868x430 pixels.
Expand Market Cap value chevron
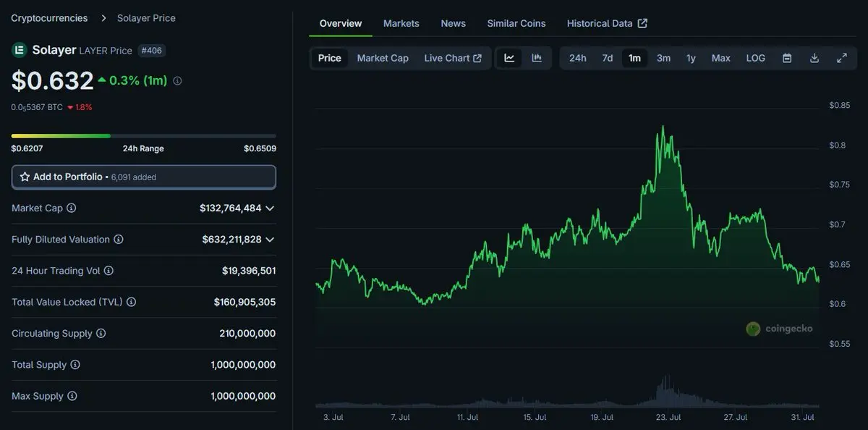[270, 208]
